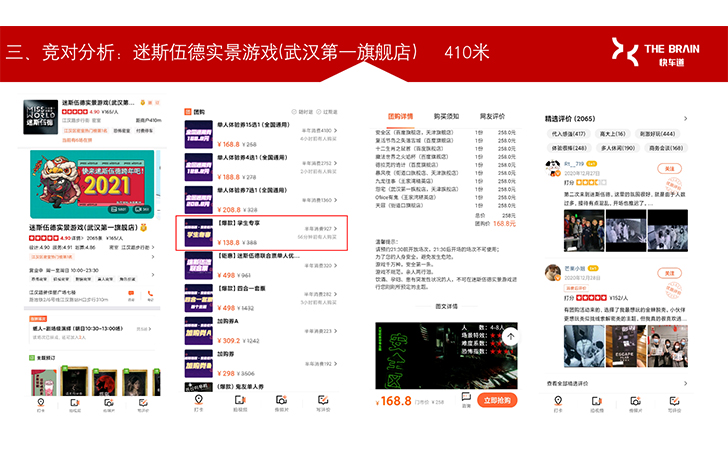This screenshot has height=456, width=728.
Task: Open the green 安全区 detail image
Action: (x=446, y=356)
